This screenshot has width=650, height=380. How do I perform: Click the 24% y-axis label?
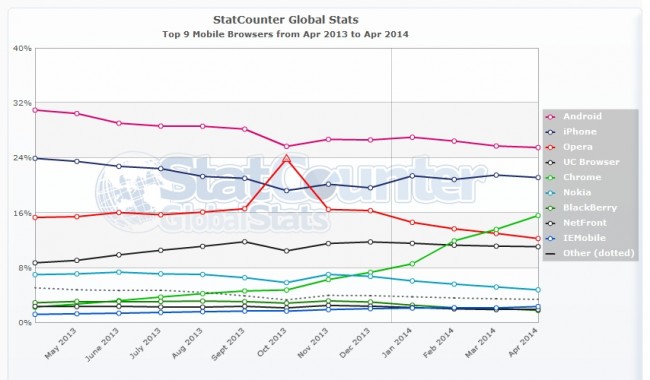coord(22,158)
